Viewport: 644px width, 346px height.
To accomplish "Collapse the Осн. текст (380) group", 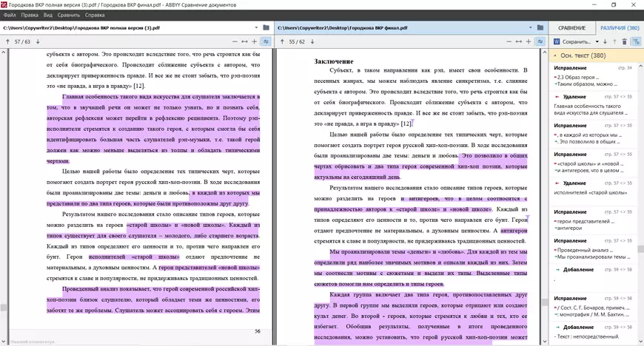I will (x=555, y=55).
